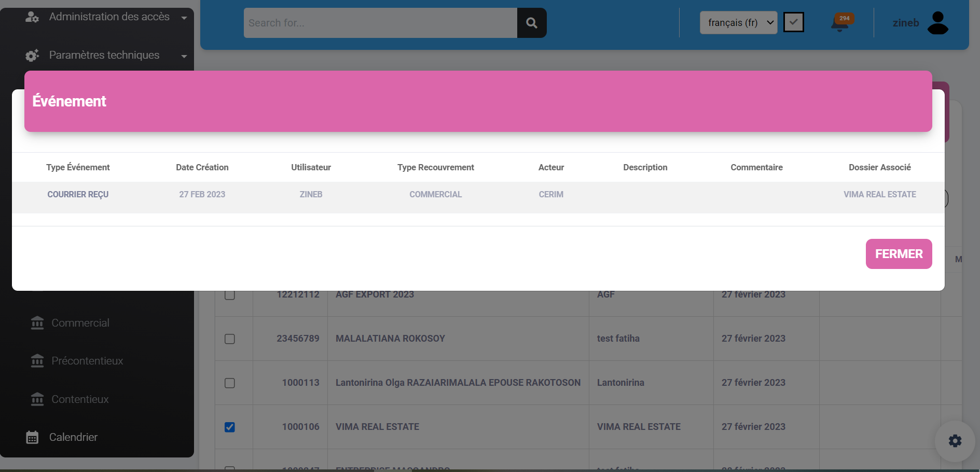Viewport: 980px width, 472px height.
Task: Check the MALALATIANA ROKOSOY row checkbox
Action: click(230, 339)
